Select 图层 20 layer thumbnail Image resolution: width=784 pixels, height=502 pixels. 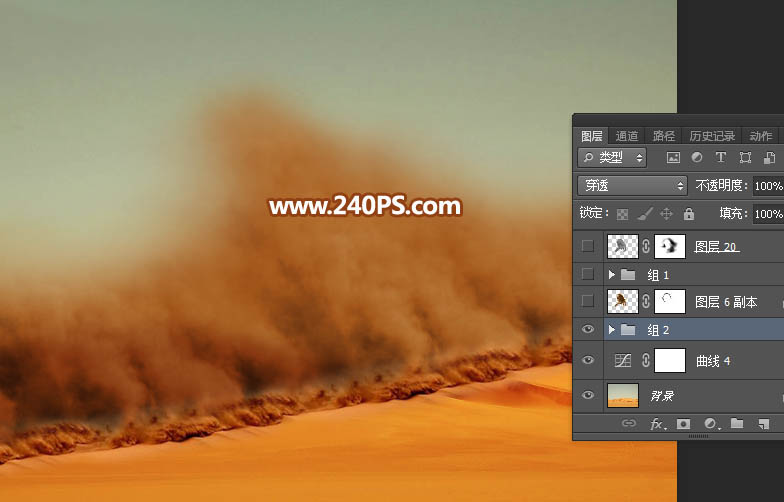coord(622,246)
